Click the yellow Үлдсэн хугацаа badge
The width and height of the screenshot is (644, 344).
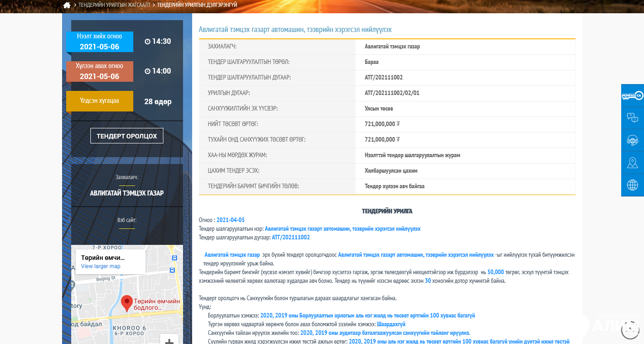pyautogui.click(x=99, y=101)
